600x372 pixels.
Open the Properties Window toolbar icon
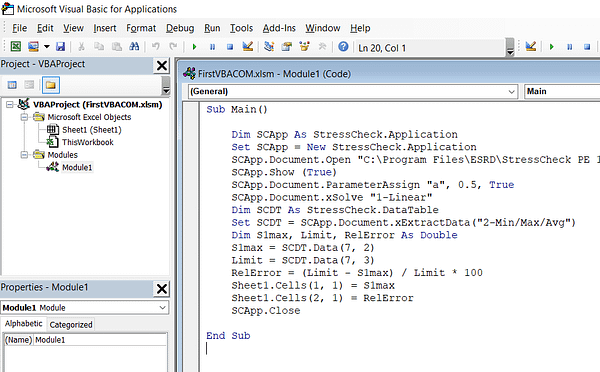287,47
